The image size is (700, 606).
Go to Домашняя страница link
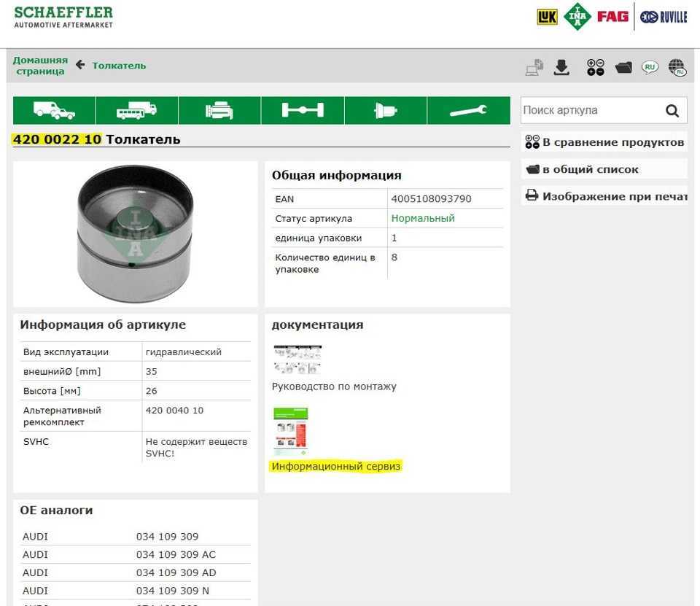point(40,66)
